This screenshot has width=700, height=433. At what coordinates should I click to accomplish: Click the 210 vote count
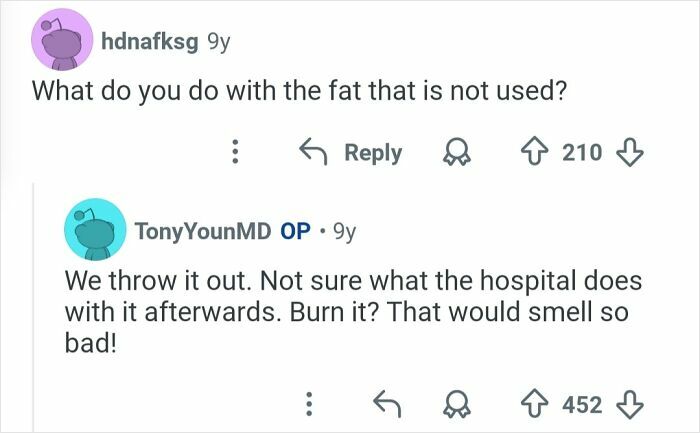click(x=582, y=152)
